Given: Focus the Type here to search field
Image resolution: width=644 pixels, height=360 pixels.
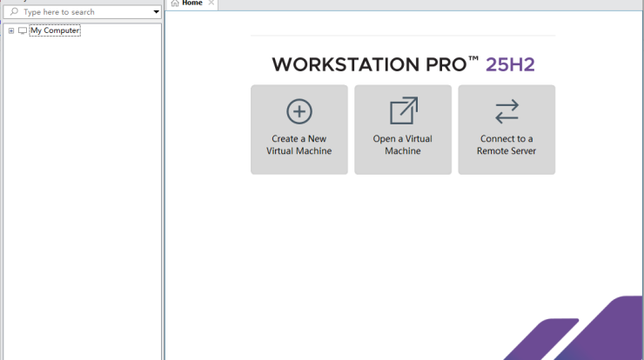Looking at the screenshot, I should [x=82, y=12].
